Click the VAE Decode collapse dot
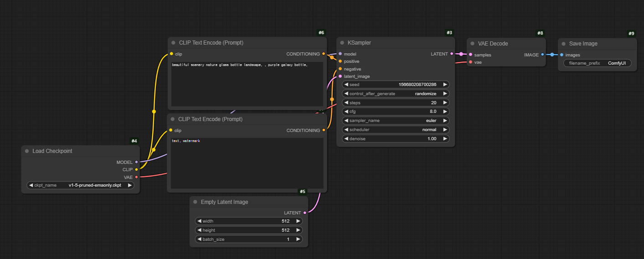 coord(473,44)
